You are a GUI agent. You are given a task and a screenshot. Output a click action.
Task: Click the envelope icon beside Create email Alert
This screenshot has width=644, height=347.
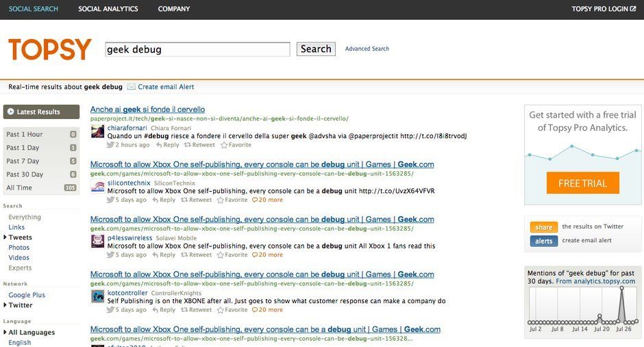131,86
